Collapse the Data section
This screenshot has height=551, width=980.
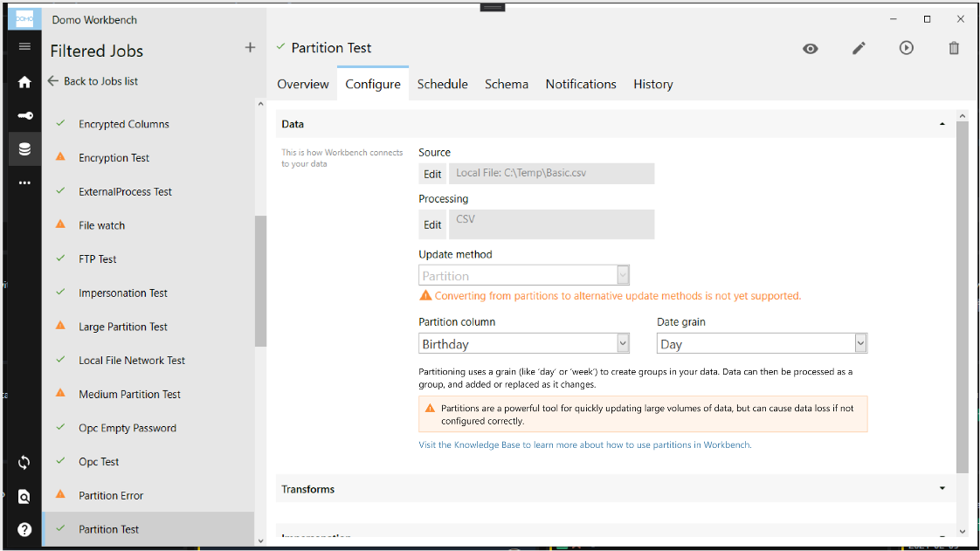coord(942,123)
